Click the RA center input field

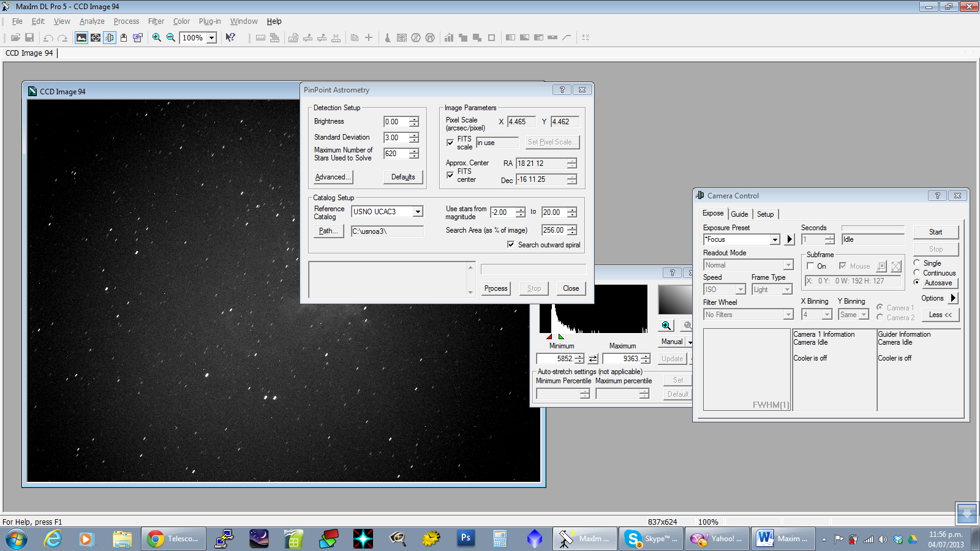pos(541,163)
